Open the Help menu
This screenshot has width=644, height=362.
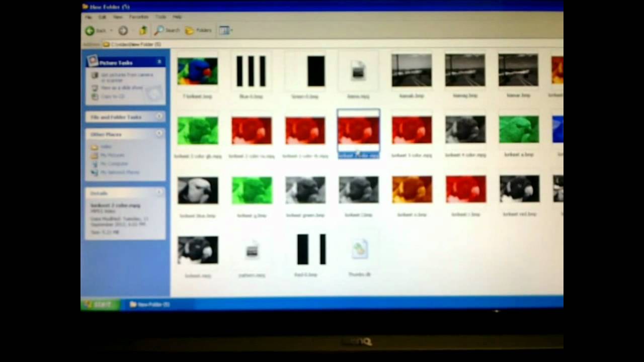coord(177,17)
